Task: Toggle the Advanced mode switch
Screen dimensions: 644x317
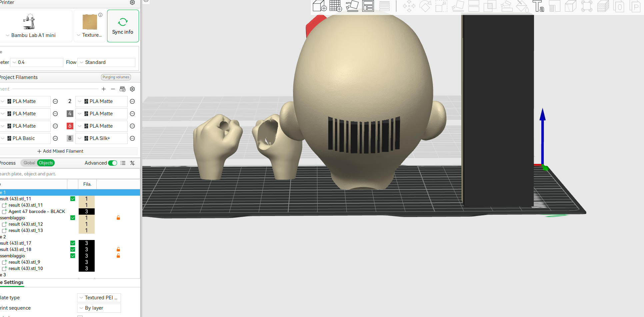Action: click(113, 163)
